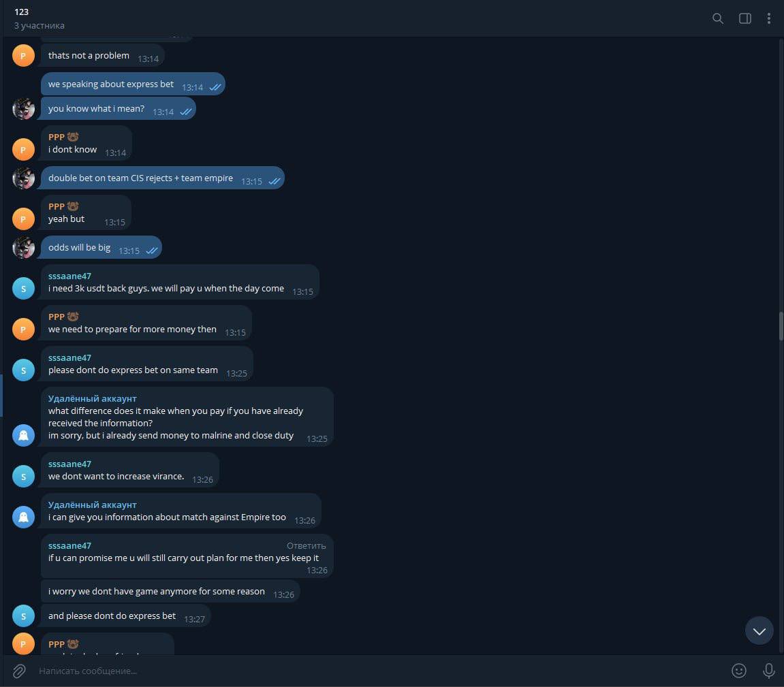Start voice message recording microphone
Screen dimensions: 784x687
768,671
